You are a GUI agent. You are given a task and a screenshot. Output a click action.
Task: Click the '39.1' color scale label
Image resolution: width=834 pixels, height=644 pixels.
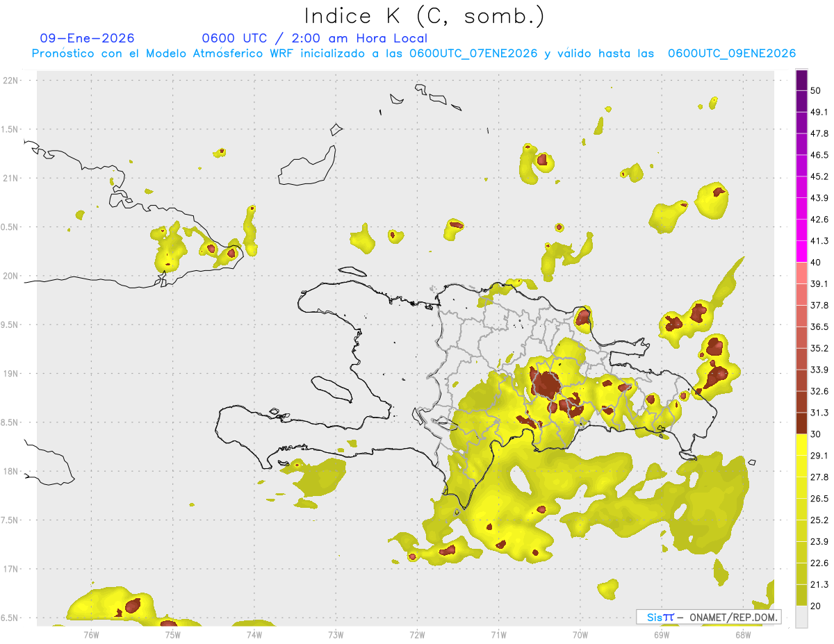819,284
